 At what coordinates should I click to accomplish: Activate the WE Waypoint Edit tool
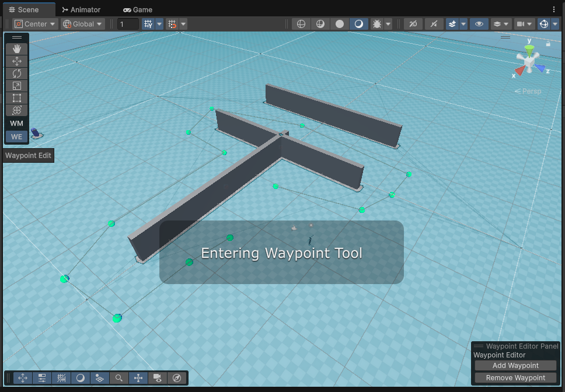tap(16, 136)
